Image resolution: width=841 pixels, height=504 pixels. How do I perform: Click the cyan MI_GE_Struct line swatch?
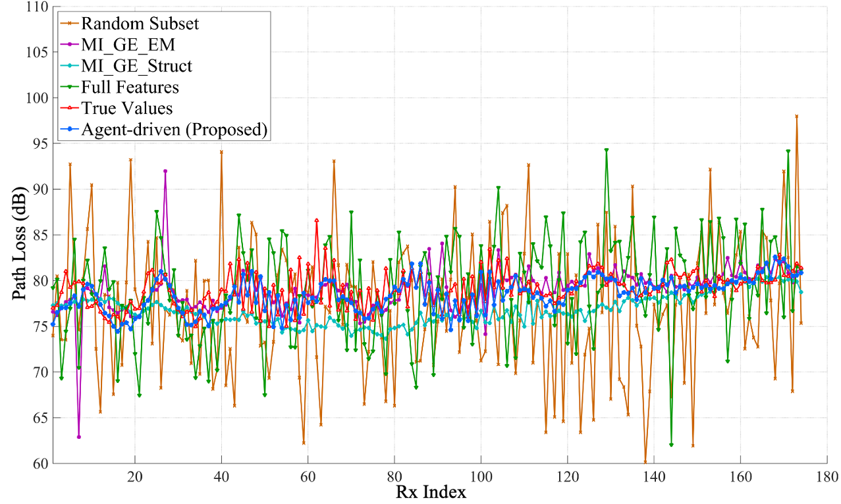[x=68, y=66]
